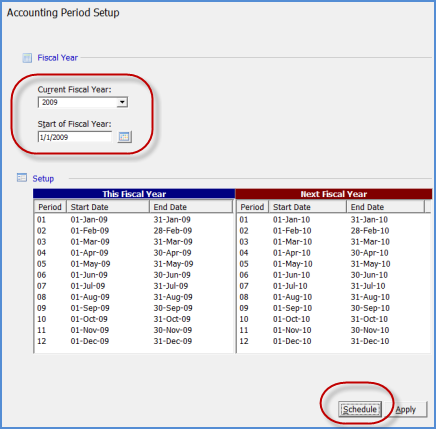Expand the Current Fiscal Year dropdown
The width and height of the screenshot is (436, 429).
pos(122,102)
